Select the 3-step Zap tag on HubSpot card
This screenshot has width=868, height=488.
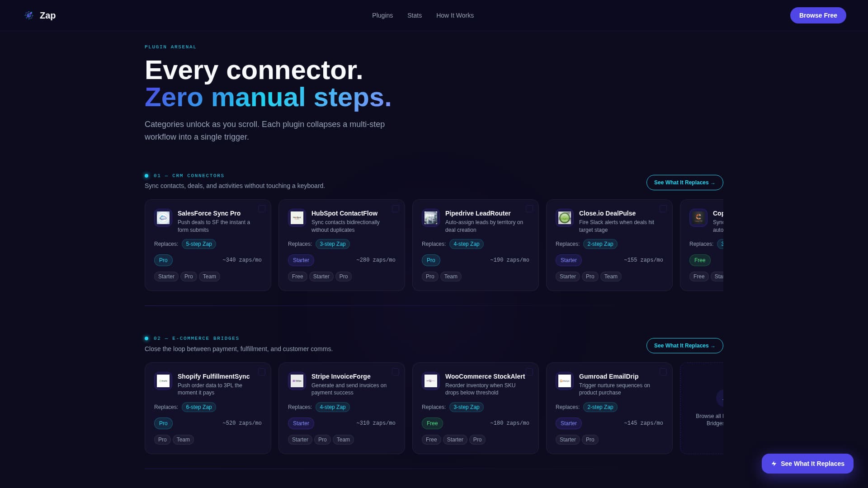tap(333, 244)
